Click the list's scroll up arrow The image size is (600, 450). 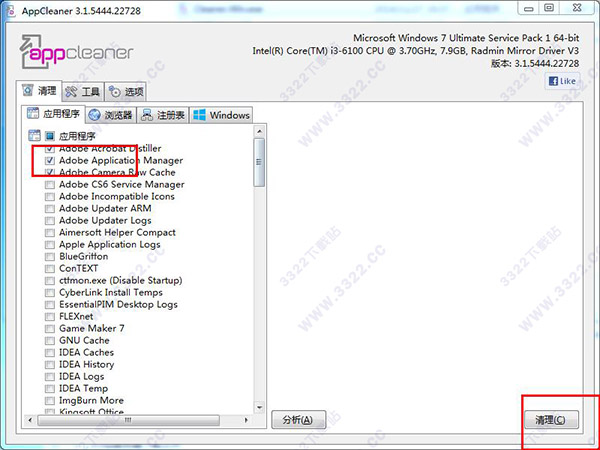tap(259, 132)
